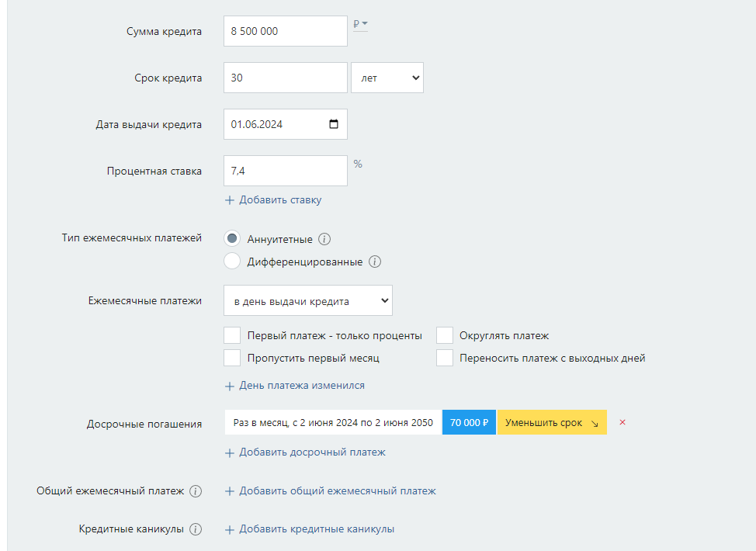
Task: Click info icon beside Общий ежемесячный платеж
Action: tap(196, 491)
